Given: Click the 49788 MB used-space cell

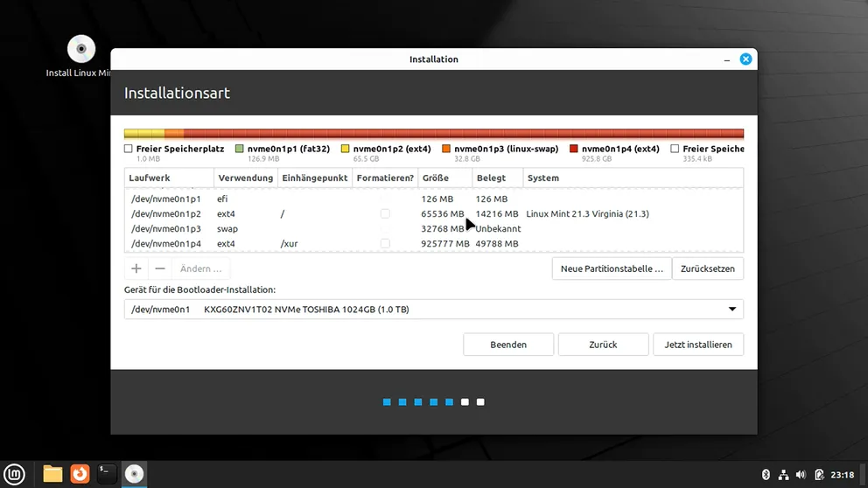Looking at the screenshot, I should pyautogui.click(x=497, y=243).
